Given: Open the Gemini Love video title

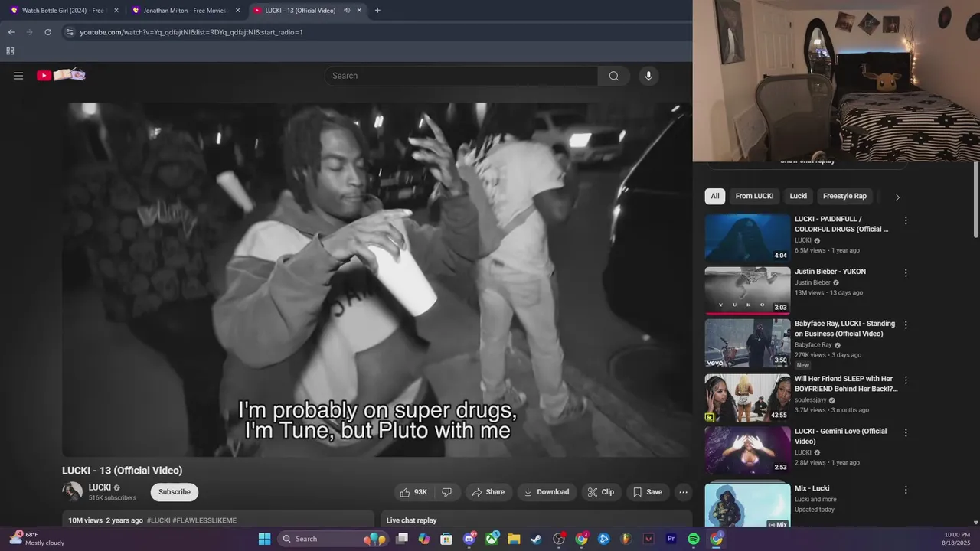Looking at the screenshot, I should click(x=841, y=436).
